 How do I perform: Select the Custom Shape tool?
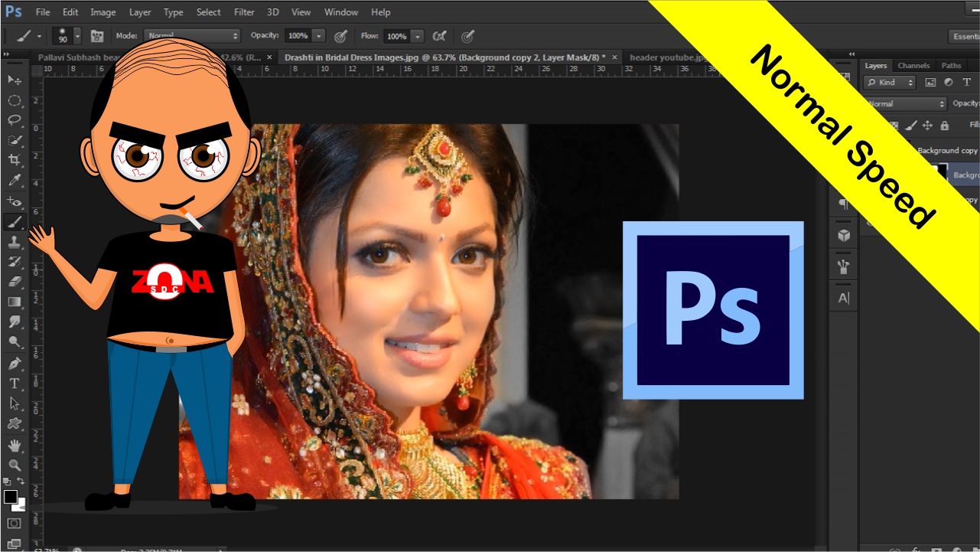(15, 423)
